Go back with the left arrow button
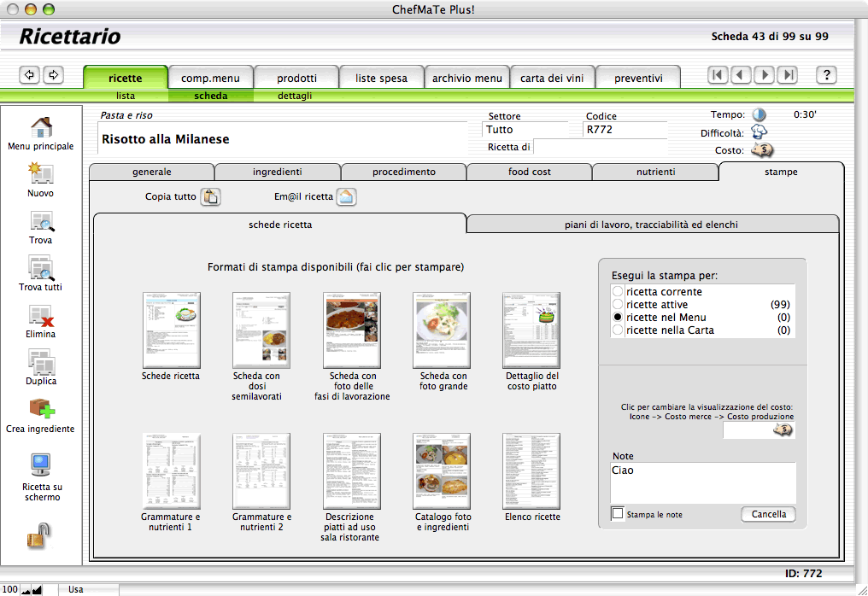Viewport: 868px width, 596px height. pos(29,74)
